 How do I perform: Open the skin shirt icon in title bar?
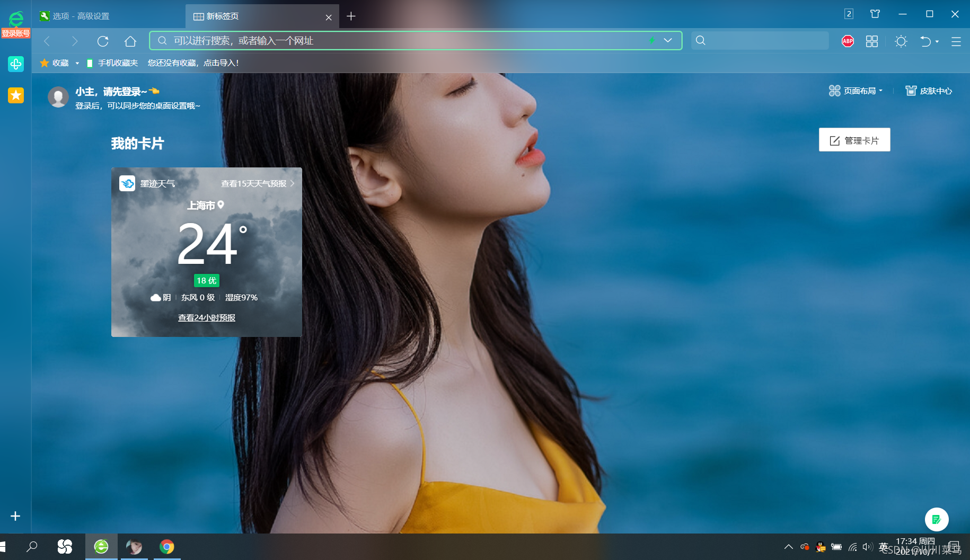pyautogui.click(x=875, y=14)
